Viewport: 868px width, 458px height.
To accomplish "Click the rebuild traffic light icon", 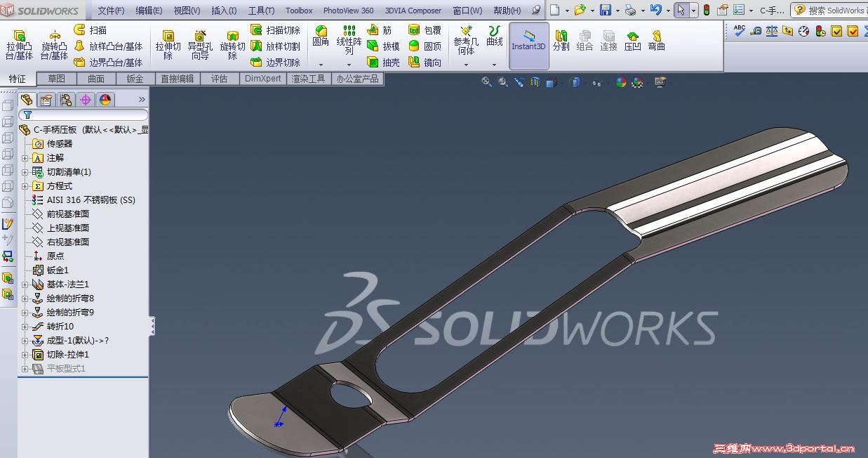I will (706, 11).
